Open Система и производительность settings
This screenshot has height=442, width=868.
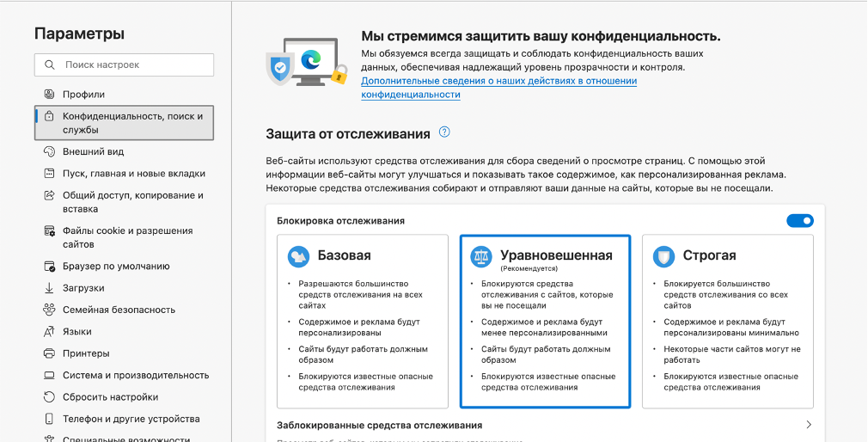(x=124, y=375)
